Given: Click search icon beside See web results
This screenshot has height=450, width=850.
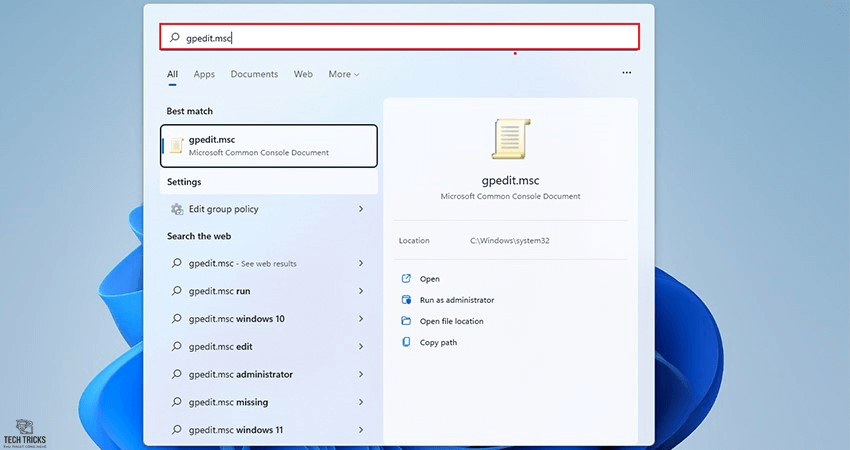Looking at the screenshot, I should pyautogui.click(x=176, y=263).
